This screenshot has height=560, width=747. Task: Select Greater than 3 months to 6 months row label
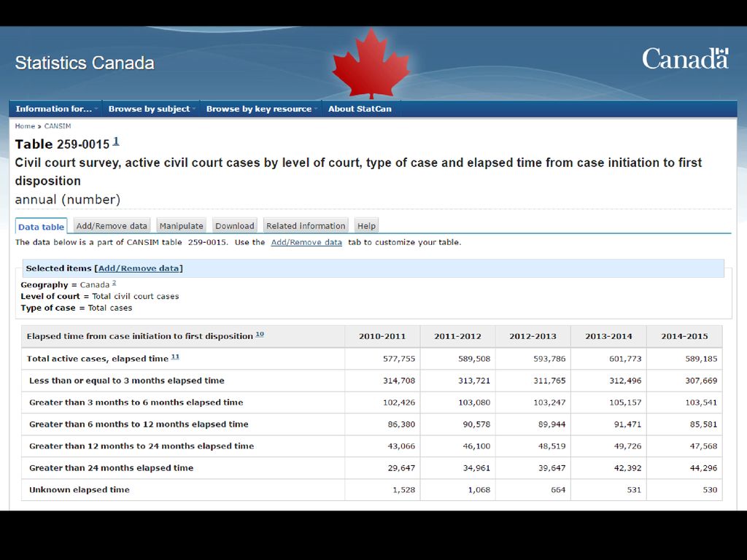click(136, 402)
